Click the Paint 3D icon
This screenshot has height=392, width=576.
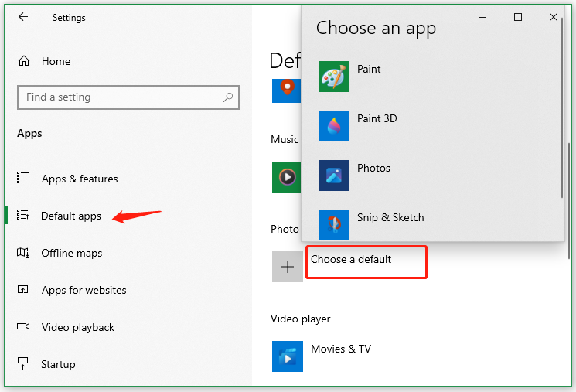[333, 126]
